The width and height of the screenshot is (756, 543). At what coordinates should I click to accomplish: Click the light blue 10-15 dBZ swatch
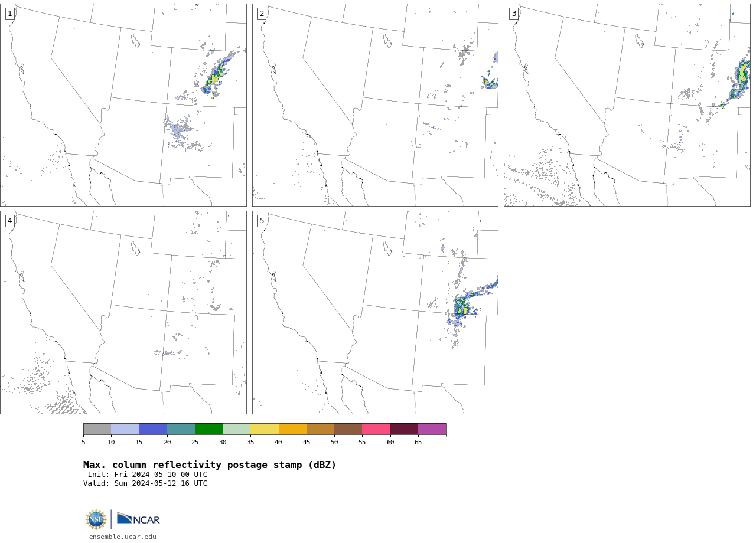pos(125,429)
